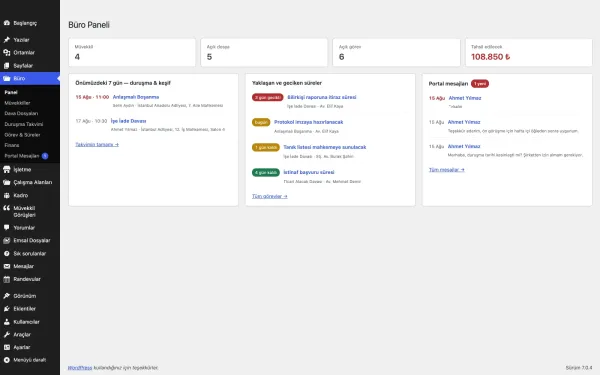Open Mesajlar envelope icon
Viewport: 600px width, 375px height.
7,266
